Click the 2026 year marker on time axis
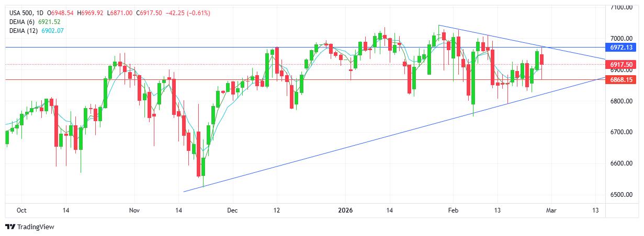This screenshot has height=236, width=644. [345, 210]
